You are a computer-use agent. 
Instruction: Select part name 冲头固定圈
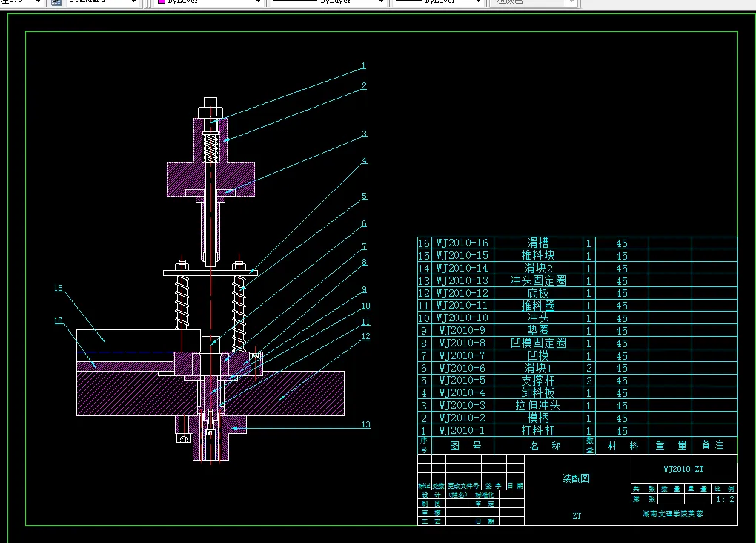[x=538, y=280]
